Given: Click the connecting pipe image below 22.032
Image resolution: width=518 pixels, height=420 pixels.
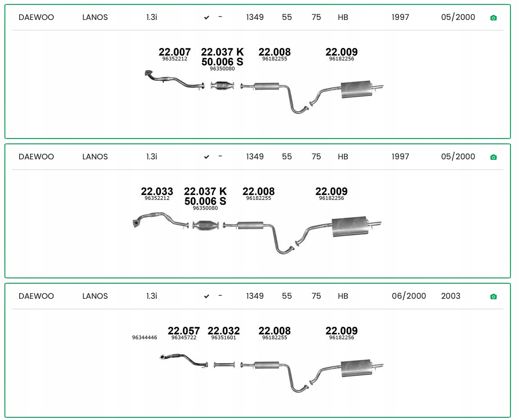Looking at the screenshot, I should tap(224, 365).
